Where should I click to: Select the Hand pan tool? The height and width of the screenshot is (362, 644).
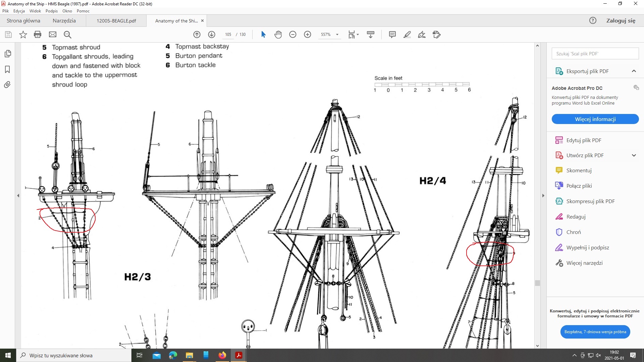278,35
